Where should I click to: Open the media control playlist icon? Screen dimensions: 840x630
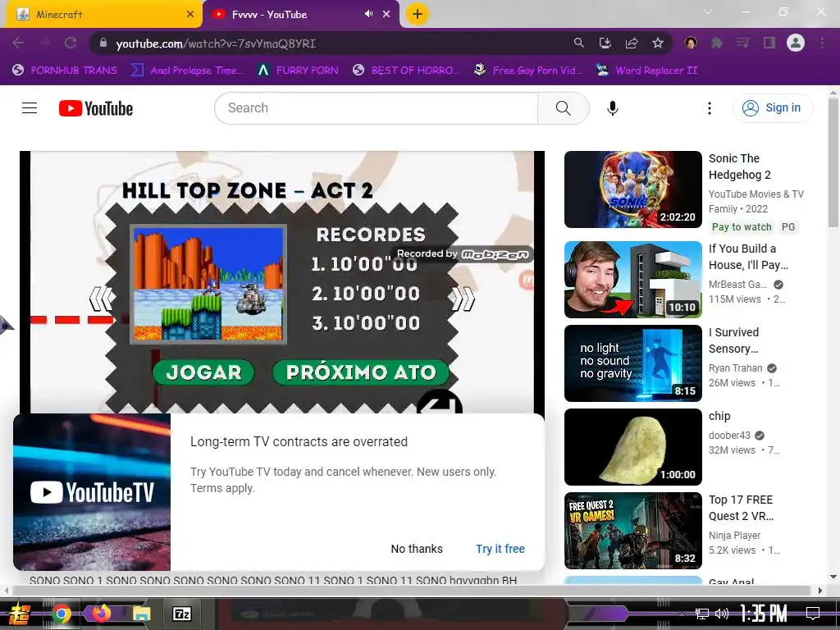pyautogui.click(x=742, y=43)
